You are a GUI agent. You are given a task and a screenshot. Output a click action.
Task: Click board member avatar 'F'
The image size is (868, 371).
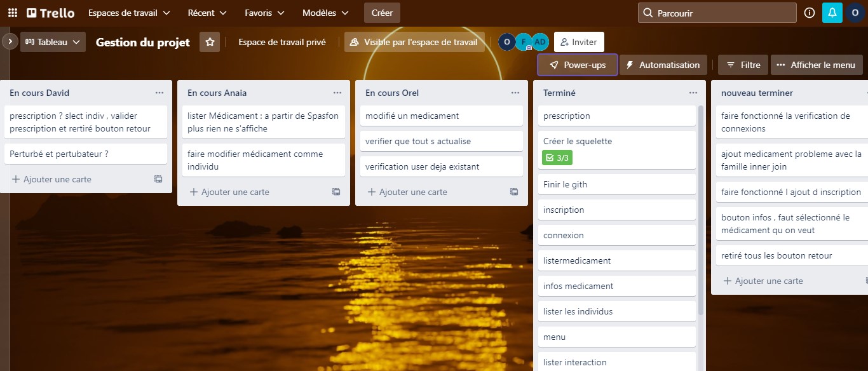[x=524, y=42]
